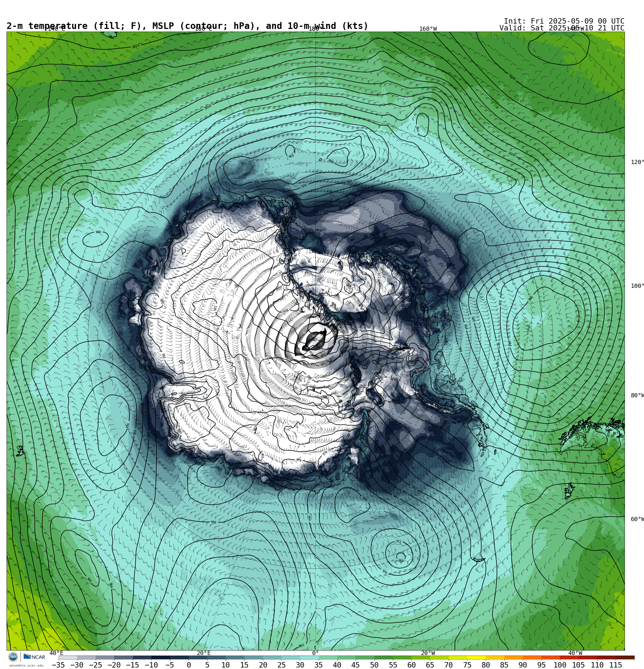Click the colorbar swatch between -15 and -10

pos(142,657)
